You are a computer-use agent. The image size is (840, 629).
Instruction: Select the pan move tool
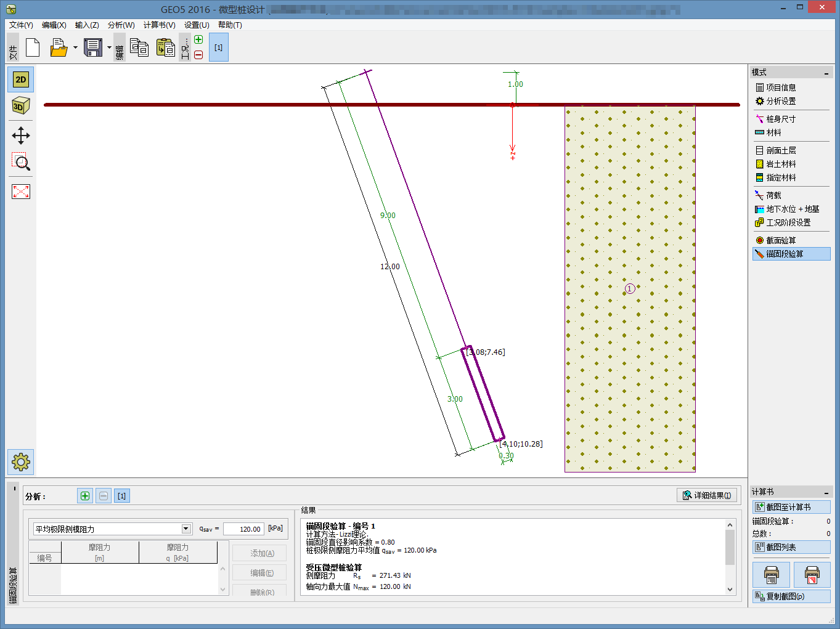coord(21,136)
